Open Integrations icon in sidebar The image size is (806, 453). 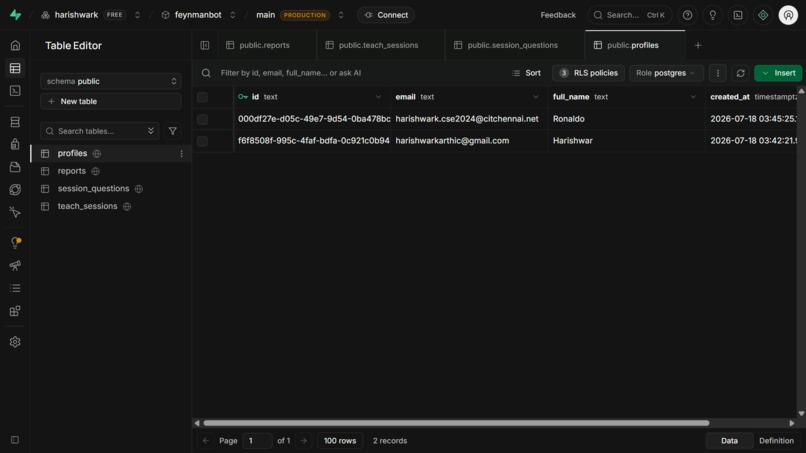tap(15, 311)
